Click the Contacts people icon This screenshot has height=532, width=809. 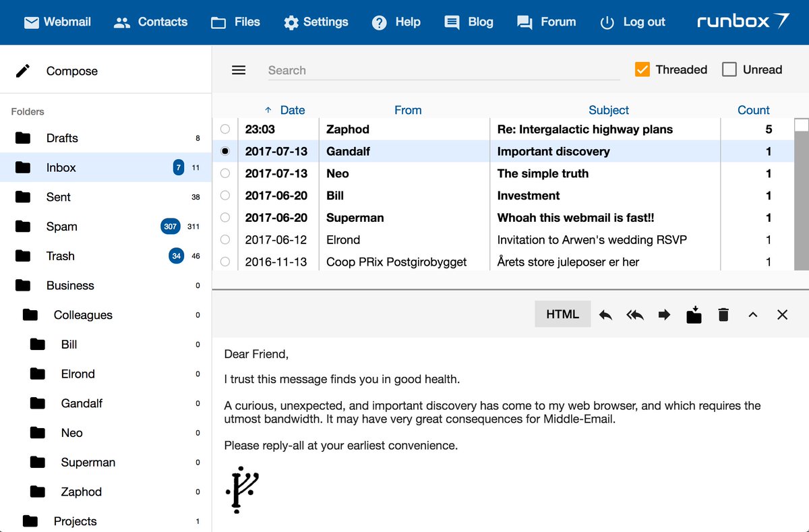pos(122,22)
